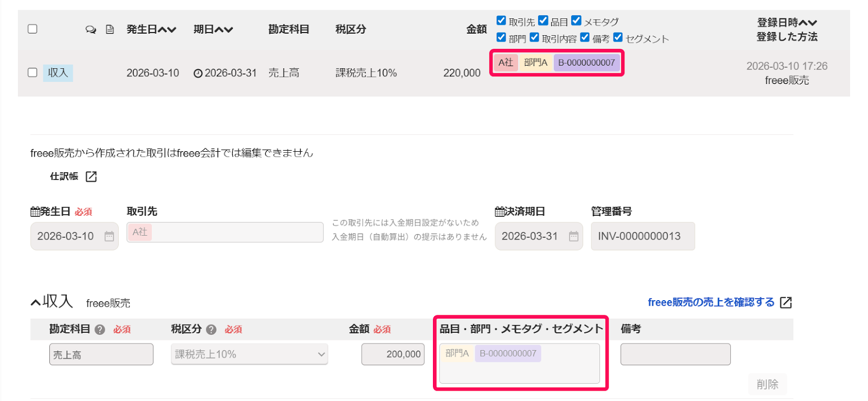Image resolution: width=868 pixels, height=401 pixels.
Task: Click the 収入 tag in transaction row
Action: 58,73
